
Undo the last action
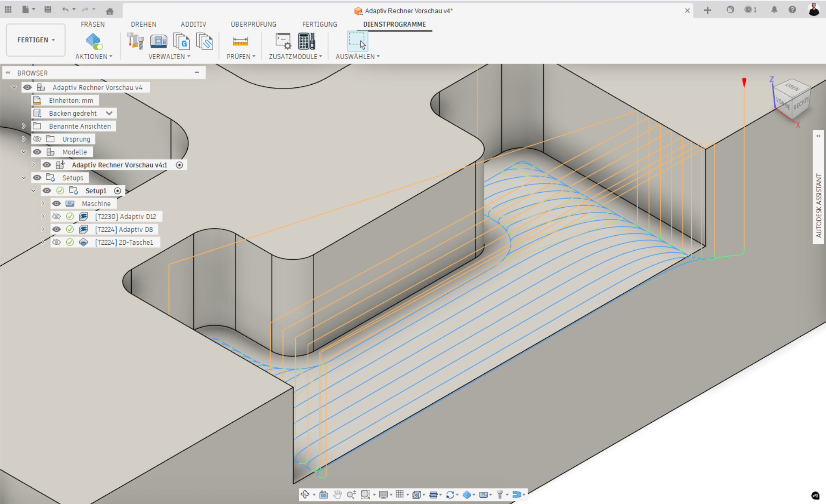tap(65, 9)
